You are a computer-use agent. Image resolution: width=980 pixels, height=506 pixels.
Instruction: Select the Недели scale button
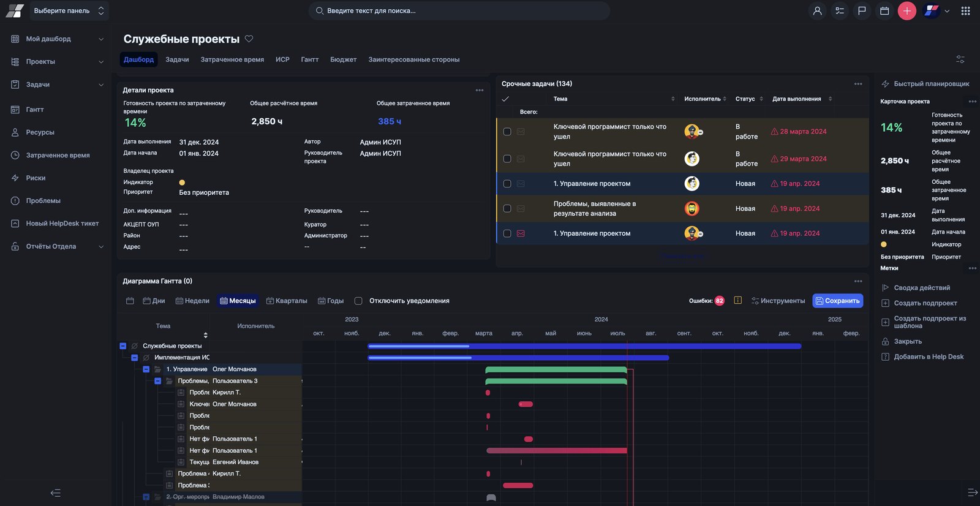[192, 301]
